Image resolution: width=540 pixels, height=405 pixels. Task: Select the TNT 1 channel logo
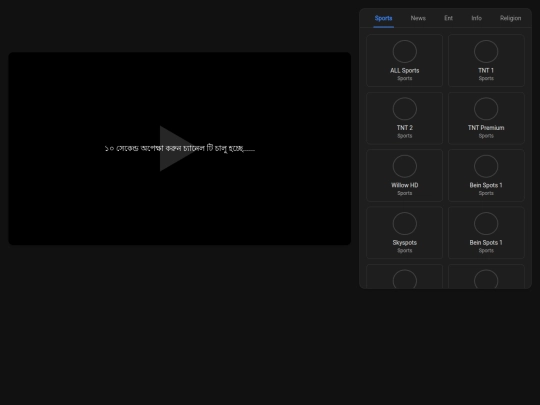[x=486, y=52]
